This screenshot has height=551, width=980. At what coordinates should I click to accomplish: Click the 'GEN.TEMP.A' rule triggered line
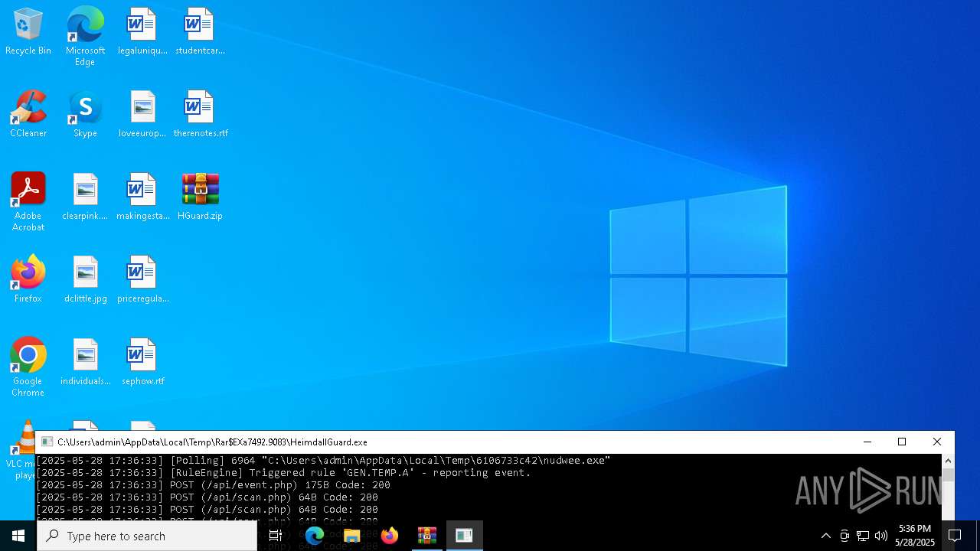283,473
